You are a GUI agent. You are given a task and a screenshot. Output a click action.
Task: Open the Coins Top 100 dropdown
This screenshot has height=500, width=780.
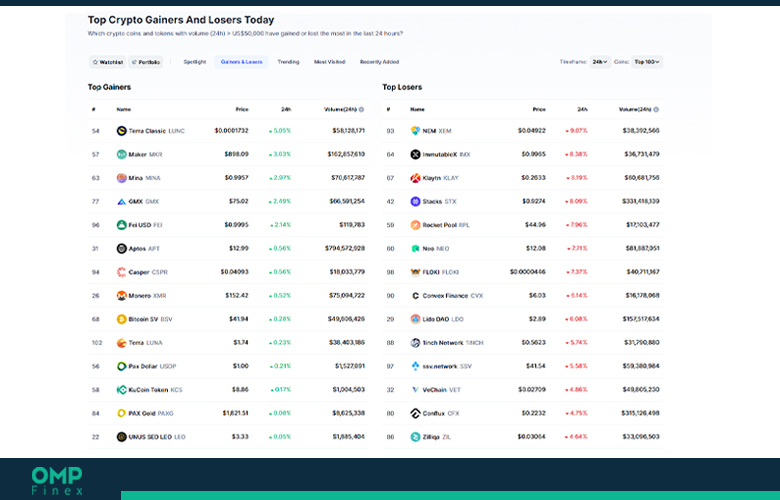click(x=647, y=62)
